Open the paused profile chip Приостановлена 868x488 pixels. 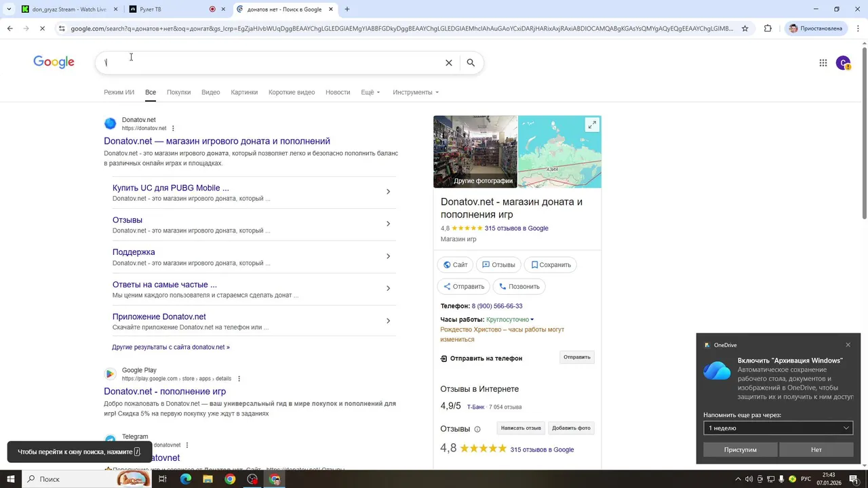pyautogui.click(x=814, y=28)
